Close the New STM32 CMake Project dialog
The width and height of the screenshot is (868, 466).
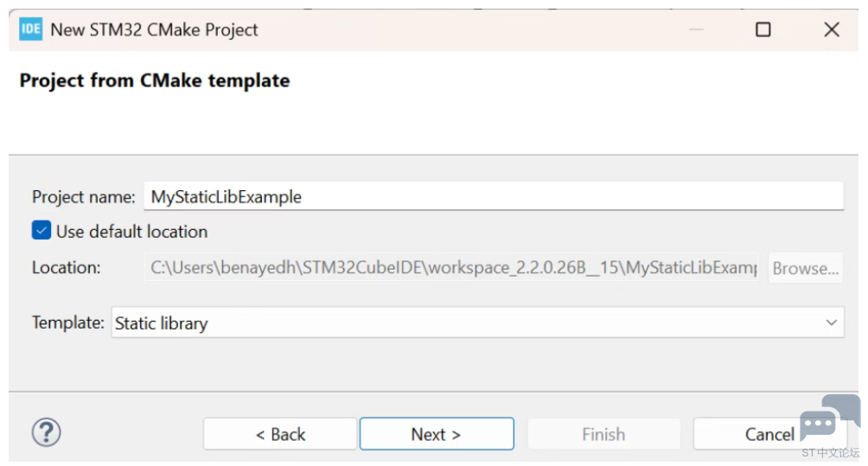[x=832, y=29]
